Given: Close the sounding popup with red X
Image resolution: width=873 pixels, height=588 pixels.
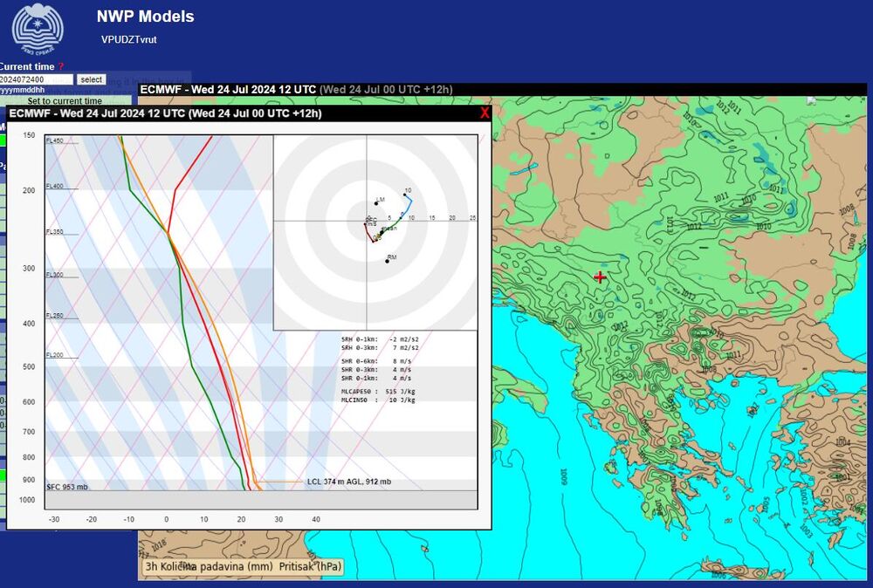Looking at the screenshot, I should (x=485, y=113).
